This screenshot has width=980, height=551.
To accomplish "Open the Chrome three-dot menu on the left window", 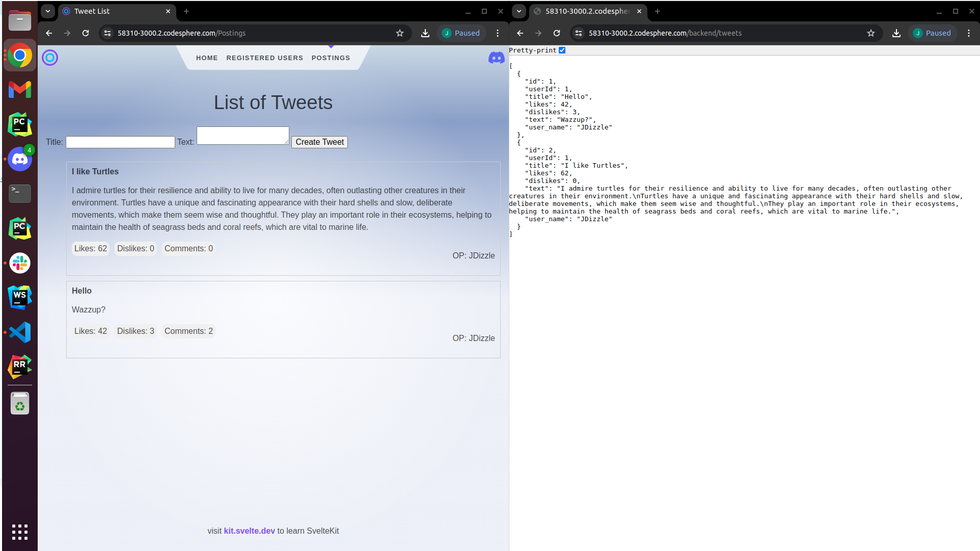I will click(498, 33).
